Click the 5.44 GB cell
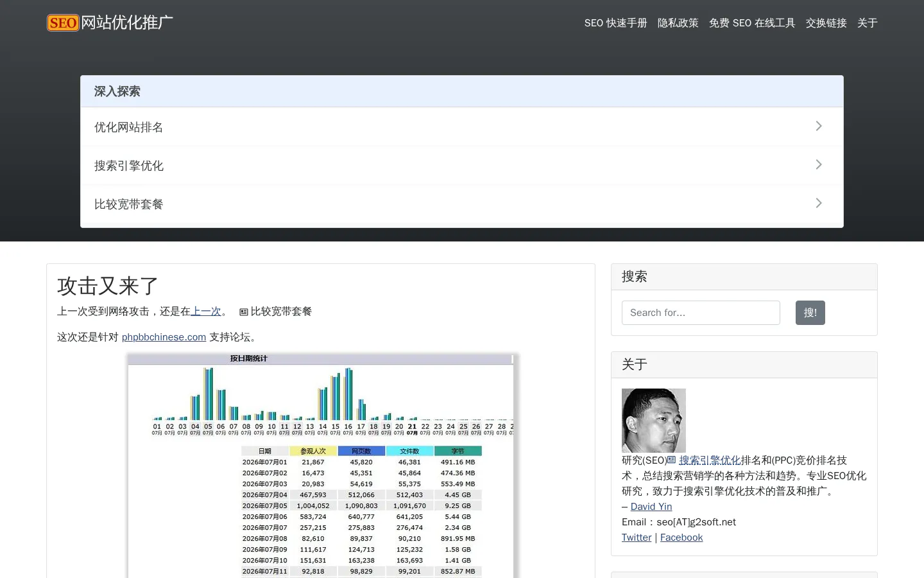The height and width of the screenshot is (578, 924). 458,516
